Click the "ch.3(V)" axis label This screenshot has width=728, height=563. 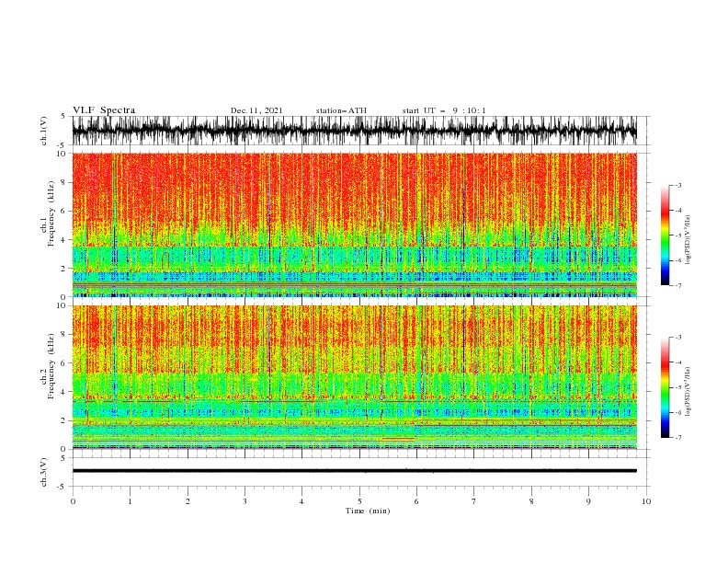44,472
